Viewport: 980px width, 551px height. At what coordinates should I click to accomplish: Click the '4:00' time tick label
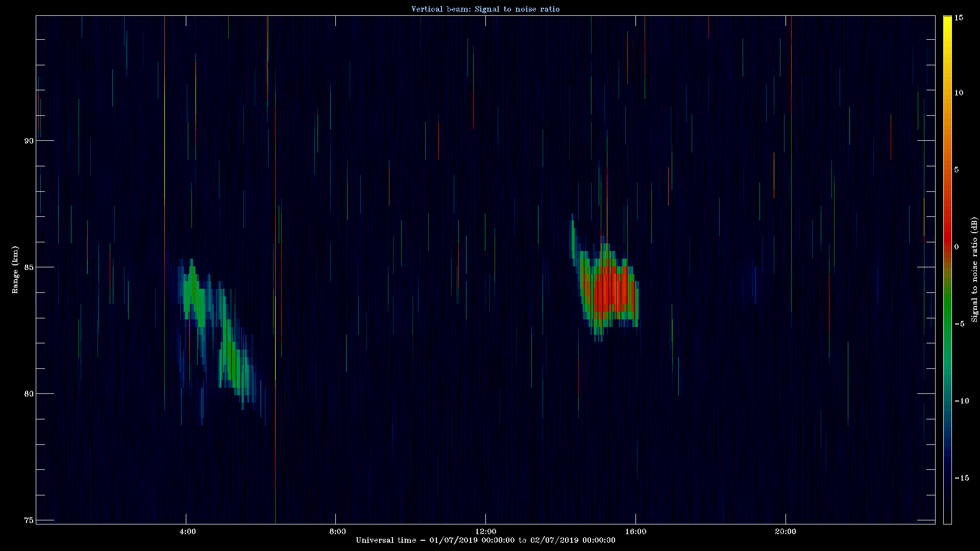[187, 531]
